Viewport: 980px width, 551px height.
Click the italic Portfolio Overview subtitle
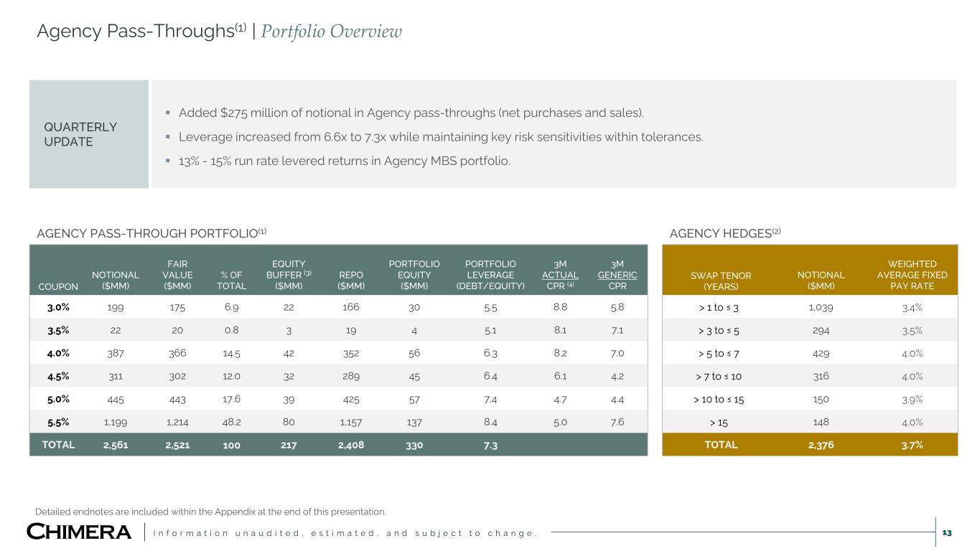click(x=332, y=32)
